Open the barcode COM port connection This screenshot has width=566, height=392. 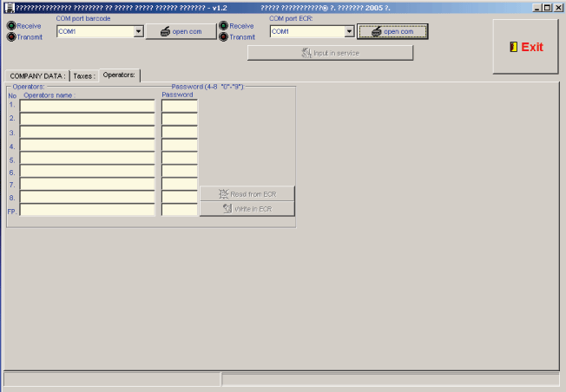(x=181, y=32)
